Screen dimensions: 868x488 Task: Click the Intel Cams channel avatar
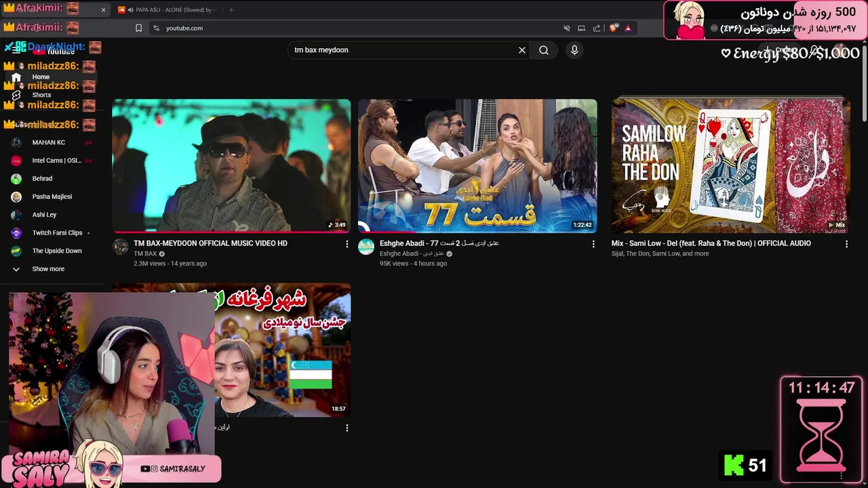16,161
